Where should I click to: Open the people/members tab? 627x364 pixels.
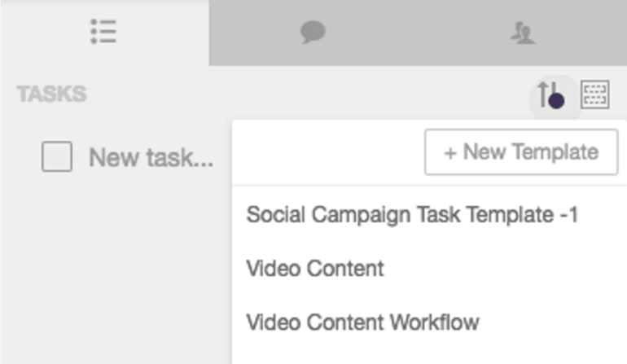[521, 33]
